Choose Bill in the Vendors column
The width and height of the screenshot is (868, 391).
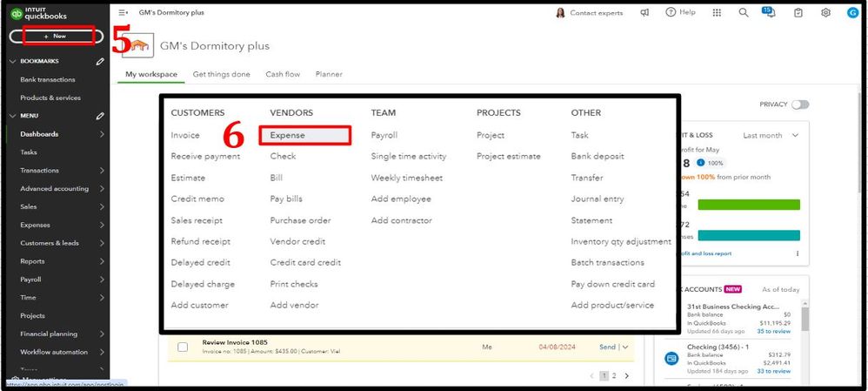coord(277,178)
